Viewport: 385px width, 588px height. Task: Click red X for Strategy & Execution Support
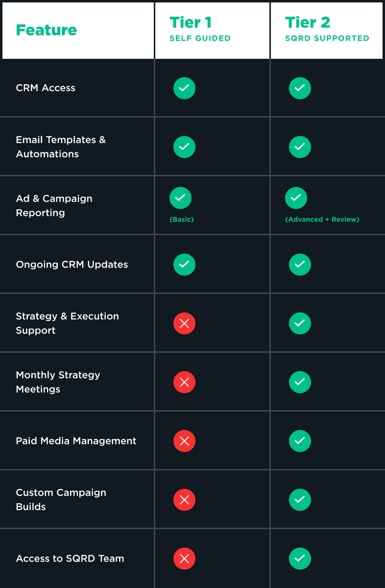184,323
